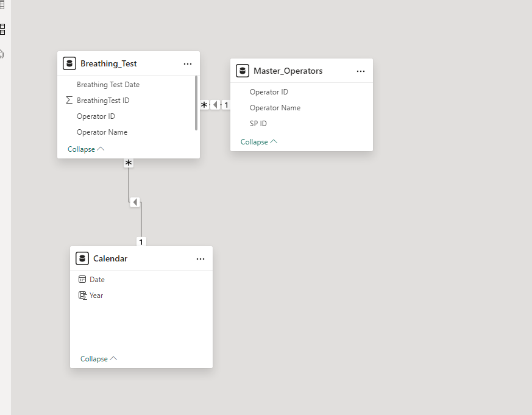This screenshot has width=532, height=415.
Task: Click the Master_Operators table database icon
Action: 243,71
